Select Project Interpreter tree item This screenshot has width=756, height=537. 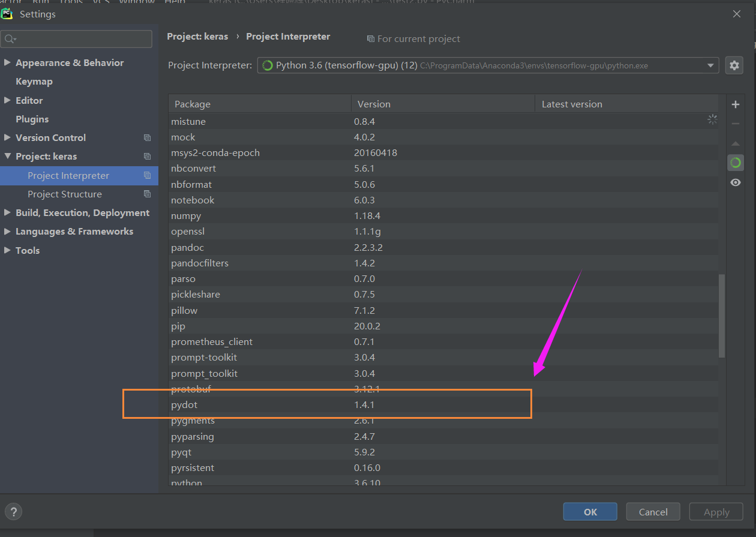click(79, 175)
